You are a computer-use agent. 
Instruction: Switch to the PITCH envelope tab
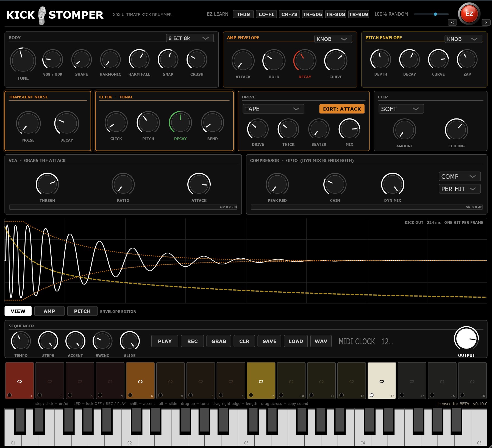tap(82, 311)
